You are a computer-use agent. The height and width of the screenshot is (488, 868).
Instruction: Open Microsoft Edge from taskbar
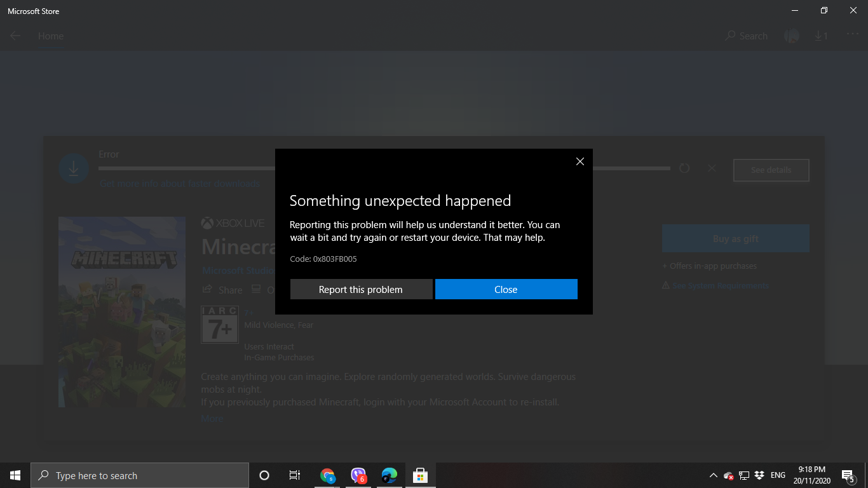389,475
